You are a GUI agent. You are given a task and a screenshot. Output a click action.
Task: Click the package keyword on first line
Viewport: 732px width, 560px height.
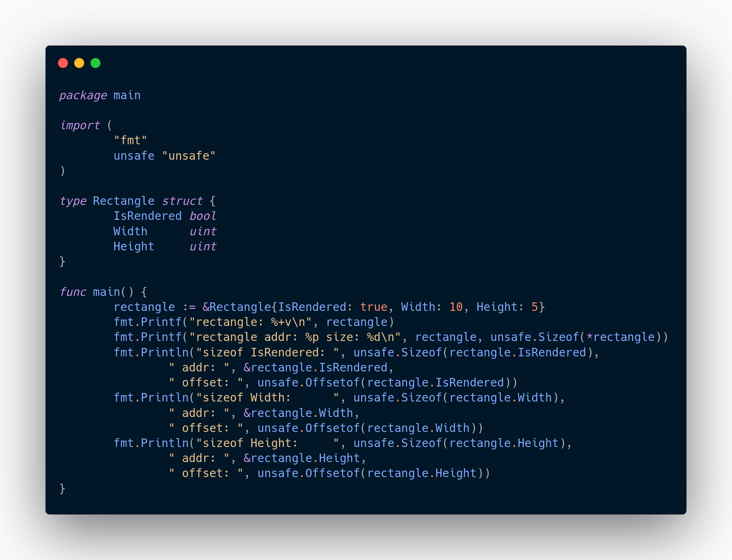tap(83, 96)
